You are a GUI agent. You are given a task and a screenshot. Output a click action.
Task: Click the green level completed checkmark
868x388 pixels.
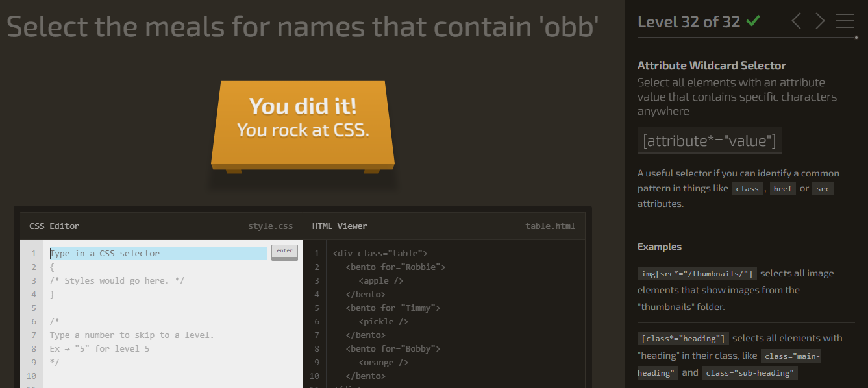pos(753,21)
